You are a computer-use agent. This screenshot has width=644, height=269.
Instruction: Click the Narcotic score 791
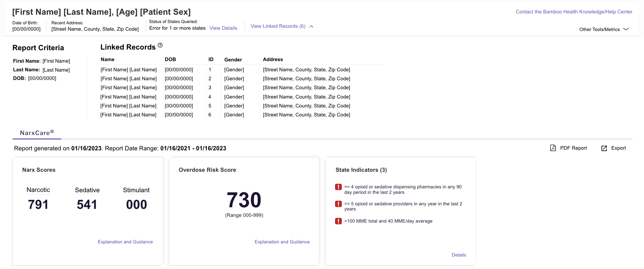(38, 205)
